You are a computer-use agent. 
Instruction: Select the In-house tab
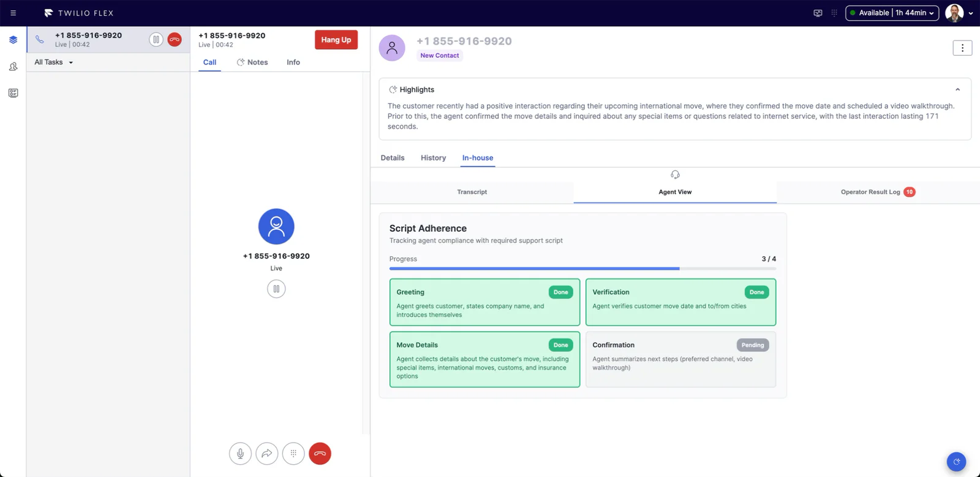pyautogui.click(x=478, y=158)
